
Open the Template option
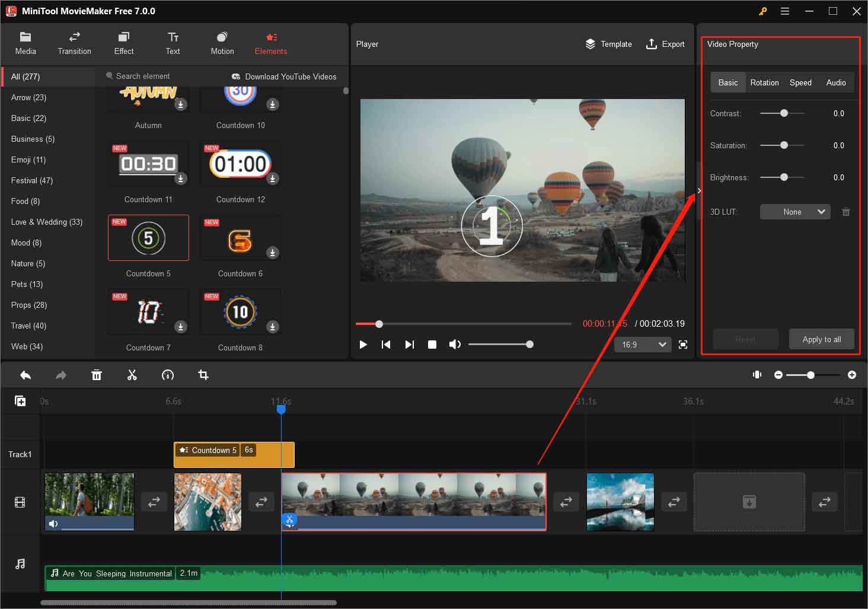[x=608, y=44]
